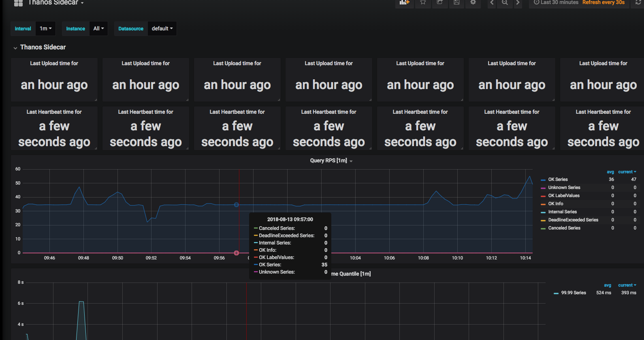Image resolution: width=644 pixels, height=340 pixels.
Task: Open color picker for Unknown Series swatch
Action: pos(543,188)
